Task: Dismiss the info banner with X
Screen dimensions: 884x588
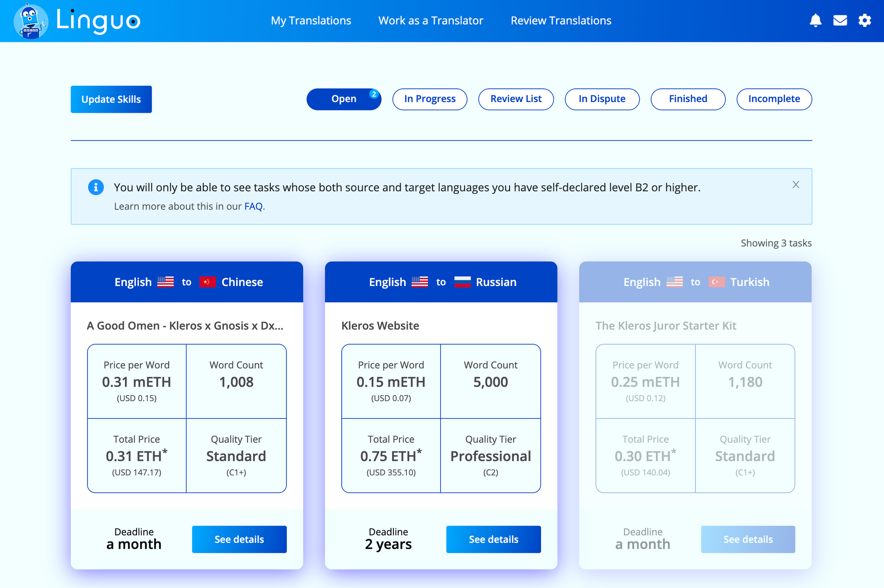Action: (x=796, y=185)
